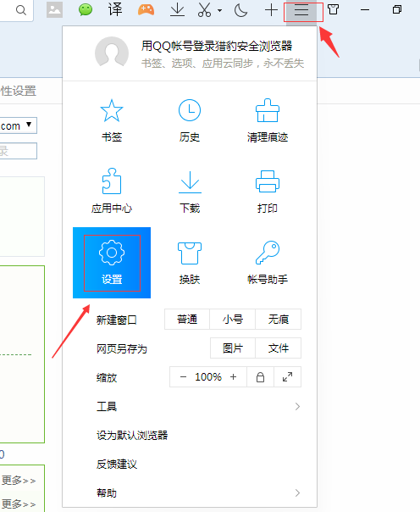Expand the 工具 submenu arrow
The image size is (420, 512).
pos(297,407)
